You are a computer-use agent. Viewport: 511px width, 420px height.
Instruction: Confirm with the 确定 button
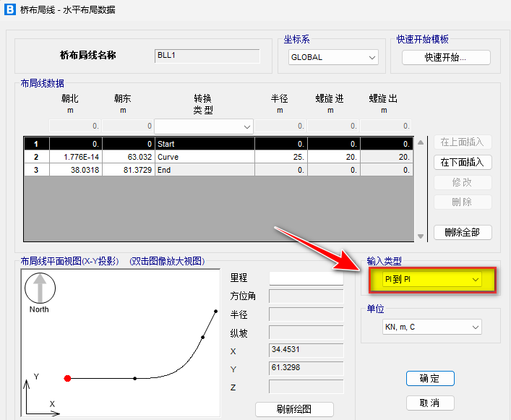pos(429,379)
